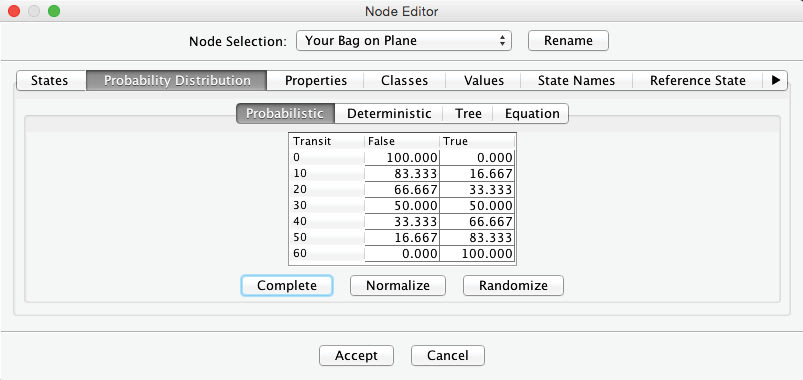This screenshot has height=380, width=803.
Task: Close the Node Editor window
Action: [14, 11]
